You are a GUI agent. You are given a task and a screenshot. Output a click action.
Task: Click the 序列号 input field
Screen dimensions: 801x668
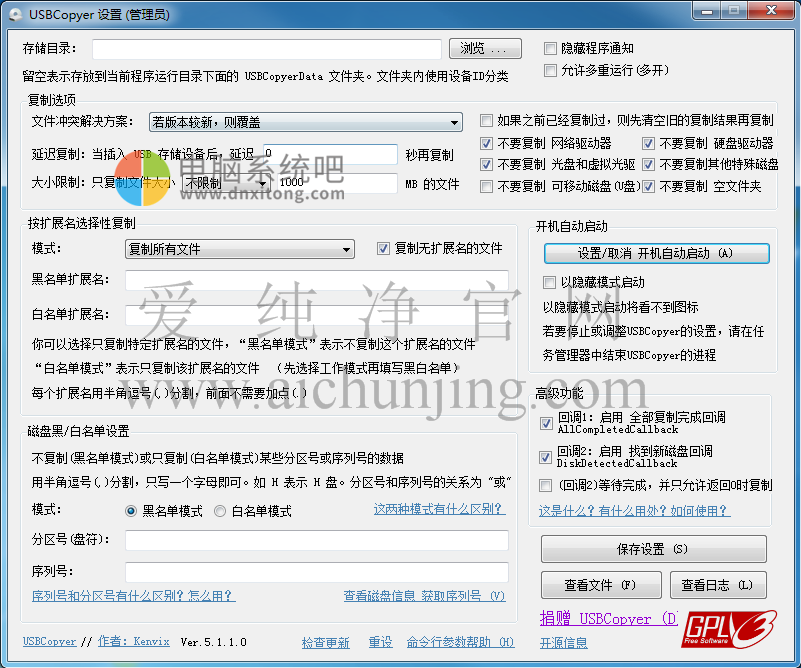point(317,572)
